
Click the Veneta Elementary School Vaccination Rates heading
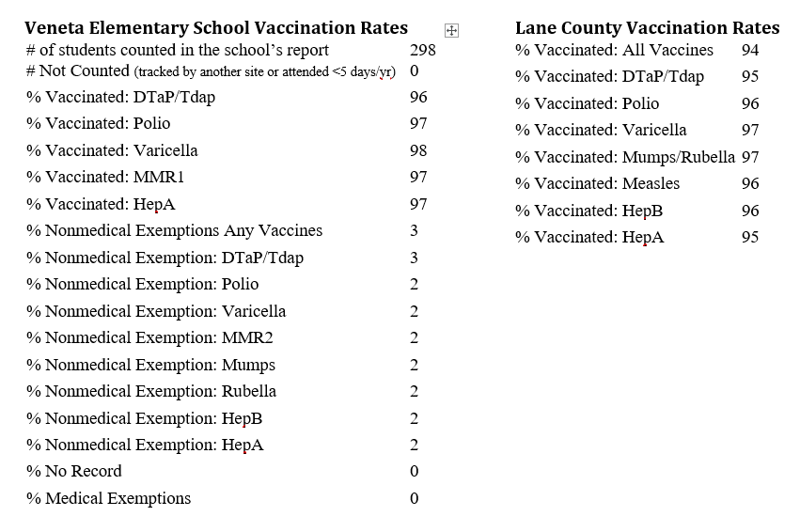coord(216,28)
